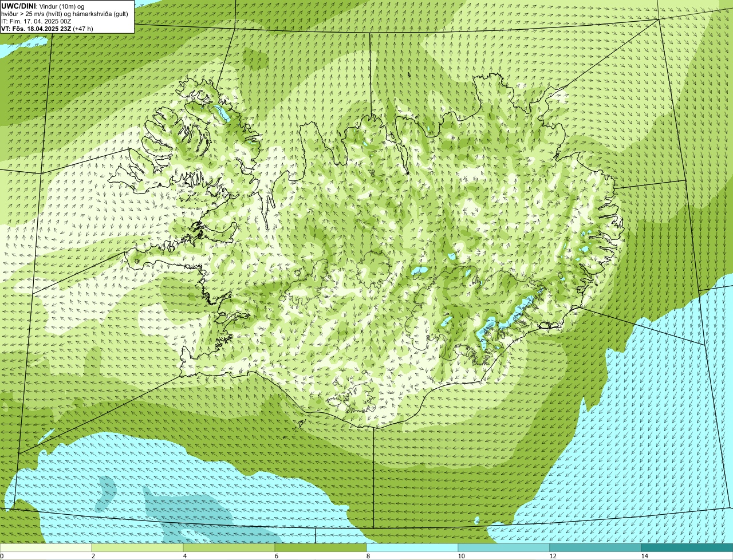The height and width of the screenshot is (560, 733).
Task: Click the 'UWC/DINI: Vindur (10m) og' title line
Action: [x=43, y=6]
